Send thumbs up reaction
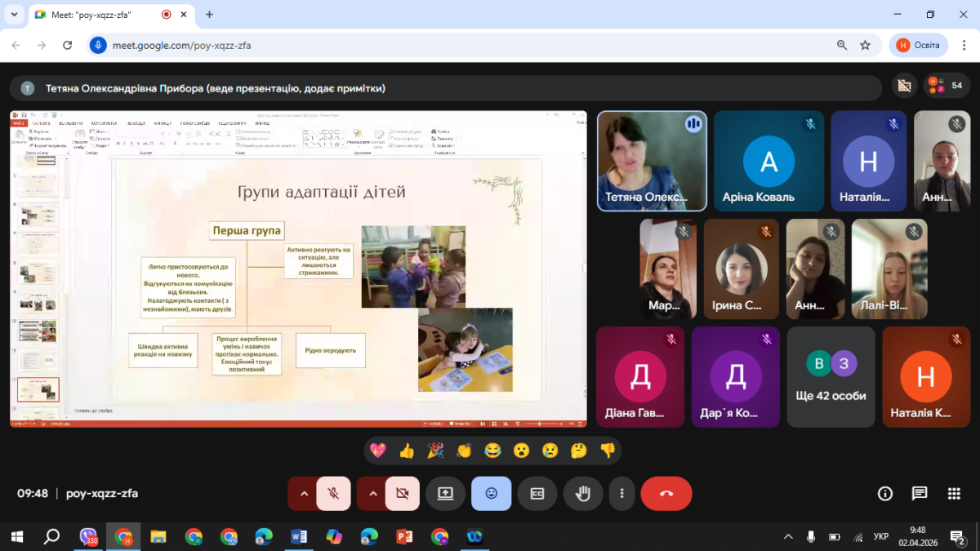Screen dimensions: 980x551 [407, 451]
